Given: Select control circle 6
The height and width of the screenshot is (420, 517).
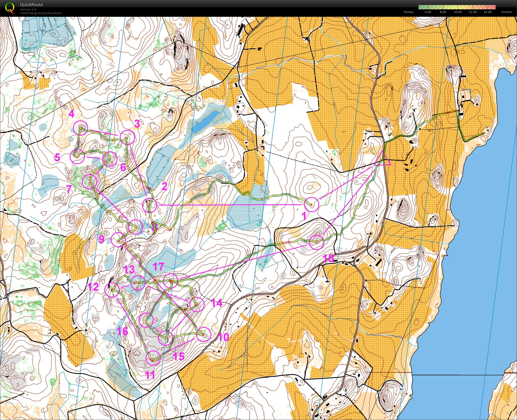Looking at the screenshot, I should tap(110, 159).
